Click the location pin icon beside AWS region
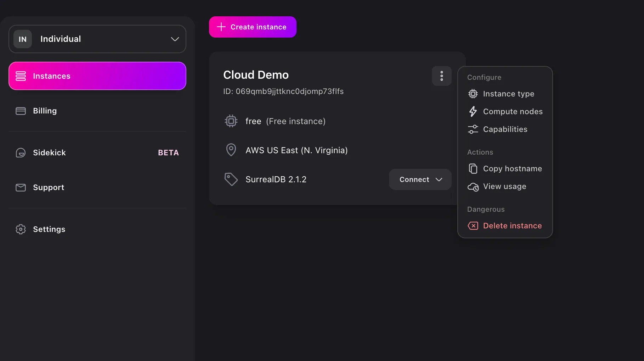 231,150
